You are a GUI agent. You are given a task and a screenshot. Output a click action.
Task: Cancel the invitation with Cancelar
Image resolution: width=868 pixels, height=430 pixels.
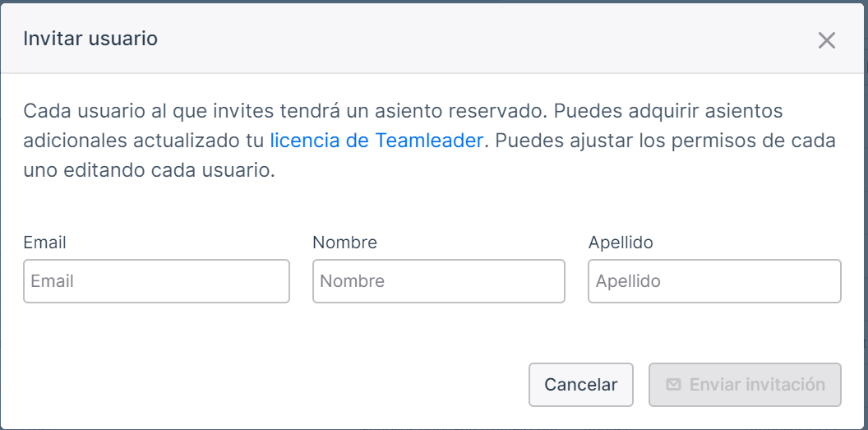click(580, 385)
